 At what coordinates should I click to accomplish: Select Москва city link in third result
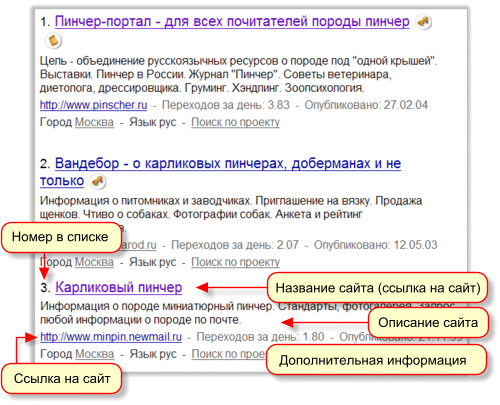95,354
